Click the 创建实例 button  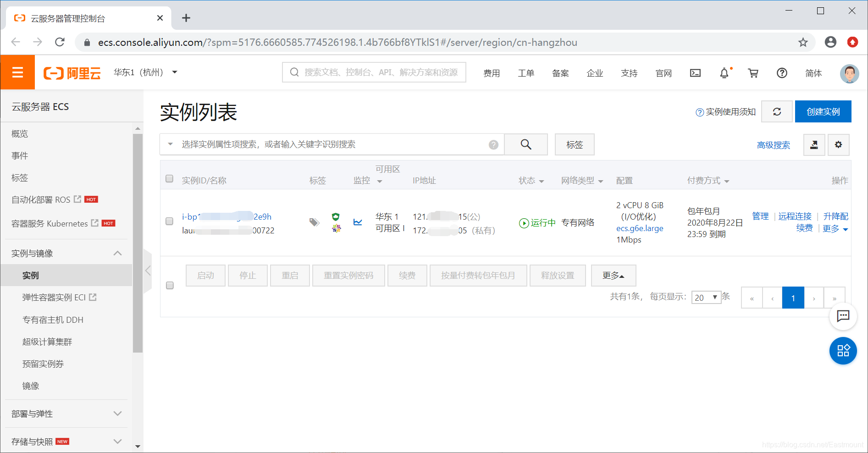coord(823,111)
